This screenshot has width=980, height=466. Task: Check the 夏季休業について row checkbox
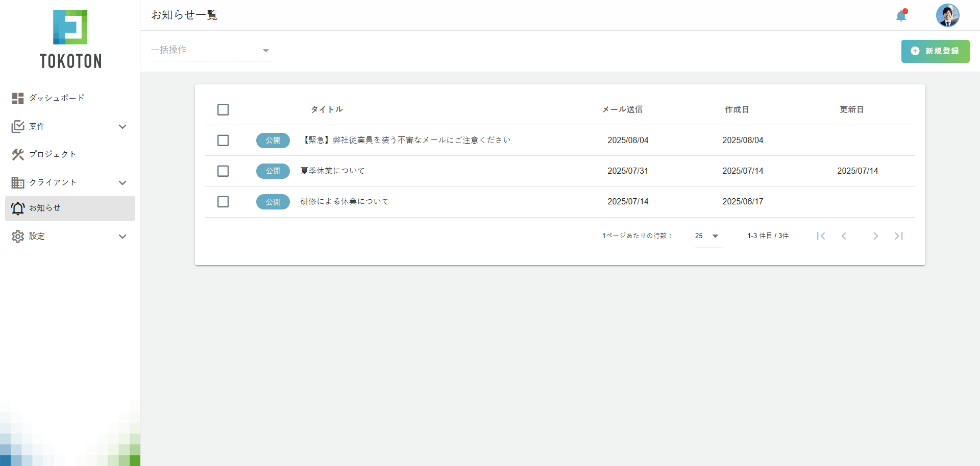223,171
